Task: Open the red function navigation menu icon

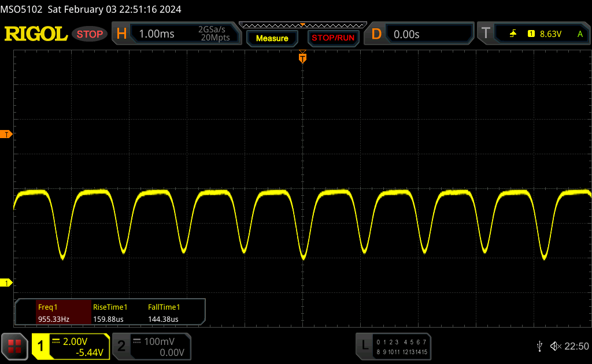Action: click(x=14, y=346)
